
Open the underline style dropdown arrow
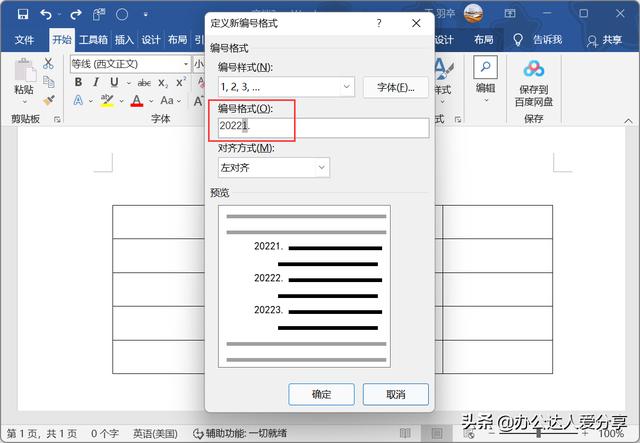129,83
